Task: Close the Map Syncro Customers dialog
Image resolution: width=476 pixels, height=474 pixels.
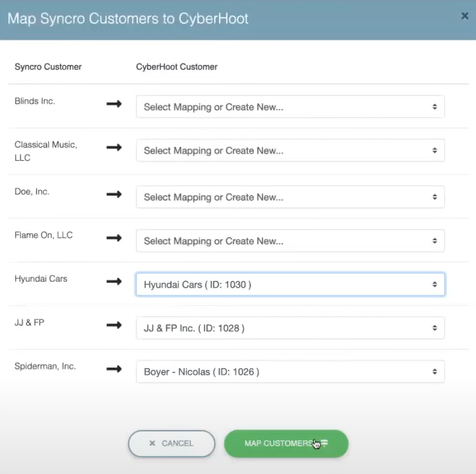Action: click(464, 16)
